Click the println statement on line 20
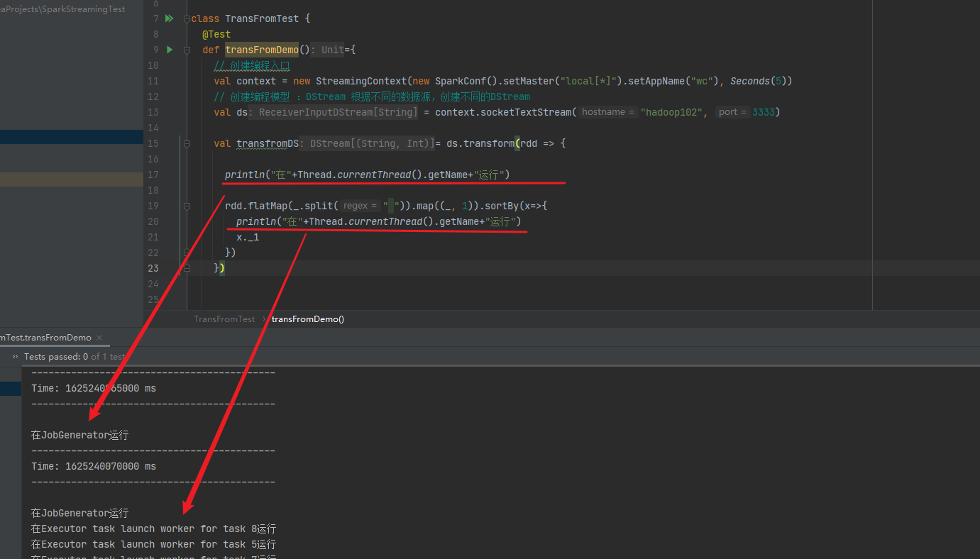980x559 pixels. click(379, 221)
